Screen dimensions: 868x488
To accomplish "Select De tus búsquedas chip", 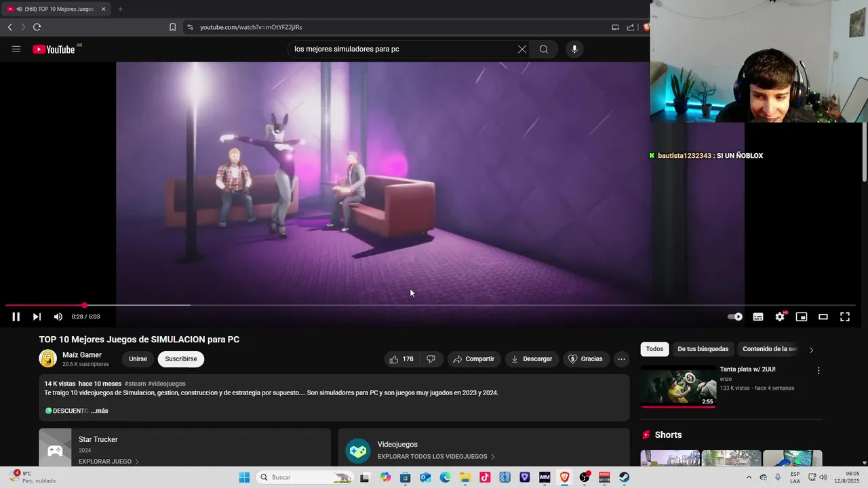I will tap(703, 349).
